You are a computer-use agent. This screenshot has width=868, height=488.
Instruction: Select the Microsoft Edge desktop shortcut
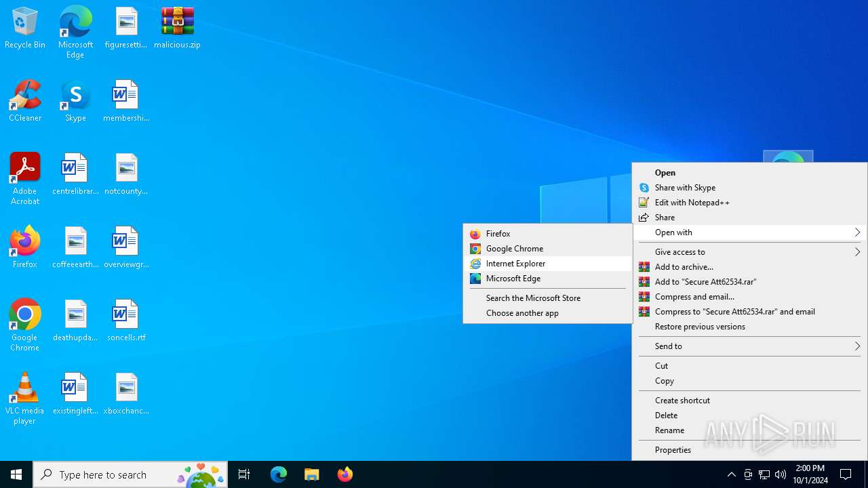pyautogui.click(x=75, y=33)
